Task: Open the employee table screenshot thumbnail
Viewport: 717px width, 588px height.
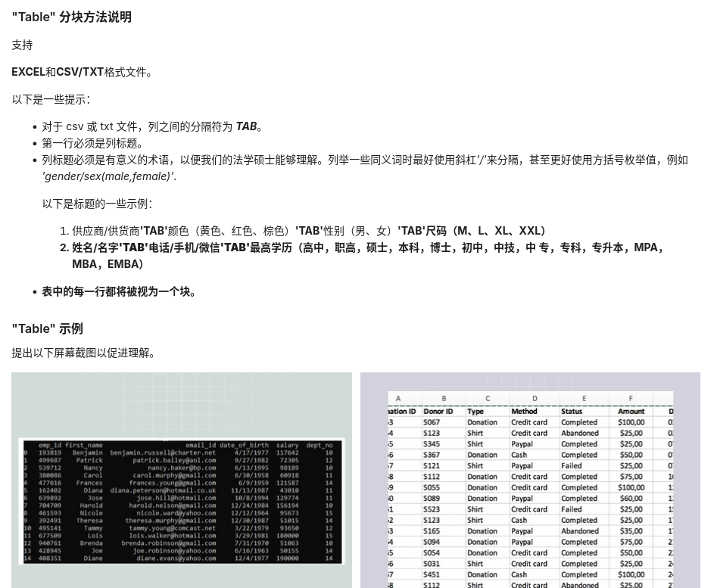Action: coord(182,480)
